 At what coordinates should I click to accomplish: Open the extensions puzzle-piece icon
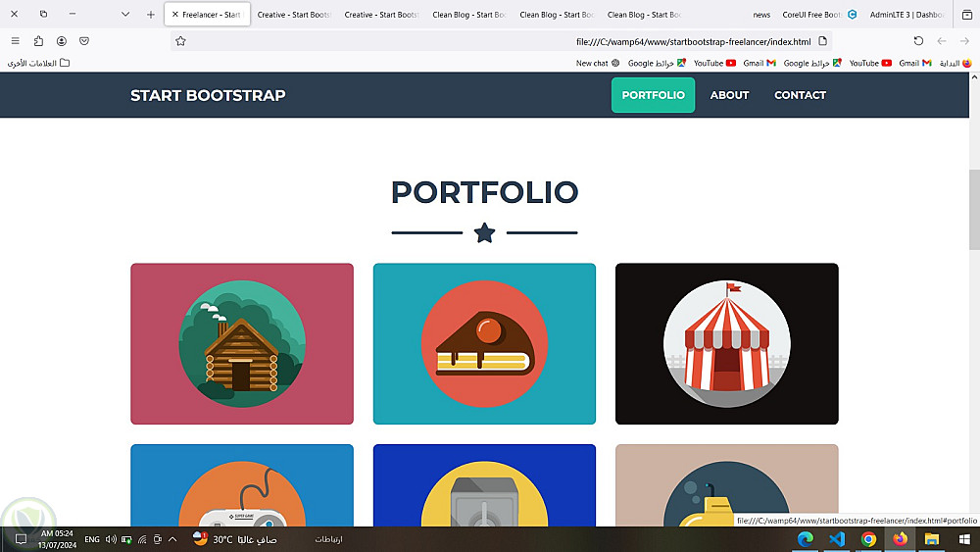(38, 41)
